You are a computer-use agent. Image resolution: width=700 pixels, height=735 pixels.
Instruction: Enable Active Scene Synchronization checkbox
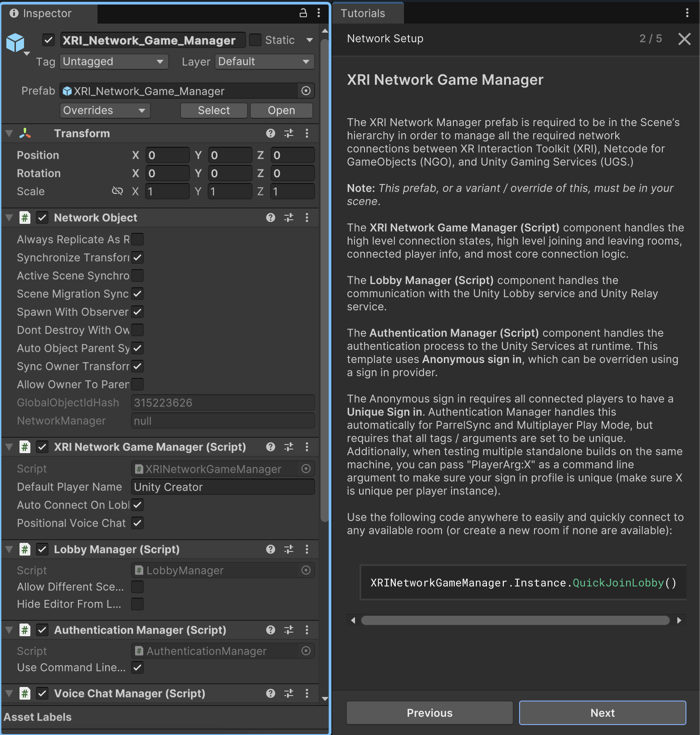[x=137, y=276]
